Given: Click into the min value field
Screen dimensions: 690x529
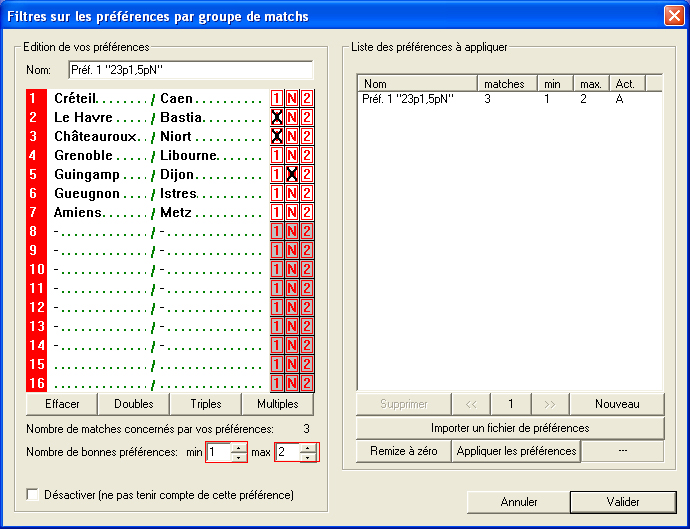Looking at the screenshot, I should click(219, 452).
